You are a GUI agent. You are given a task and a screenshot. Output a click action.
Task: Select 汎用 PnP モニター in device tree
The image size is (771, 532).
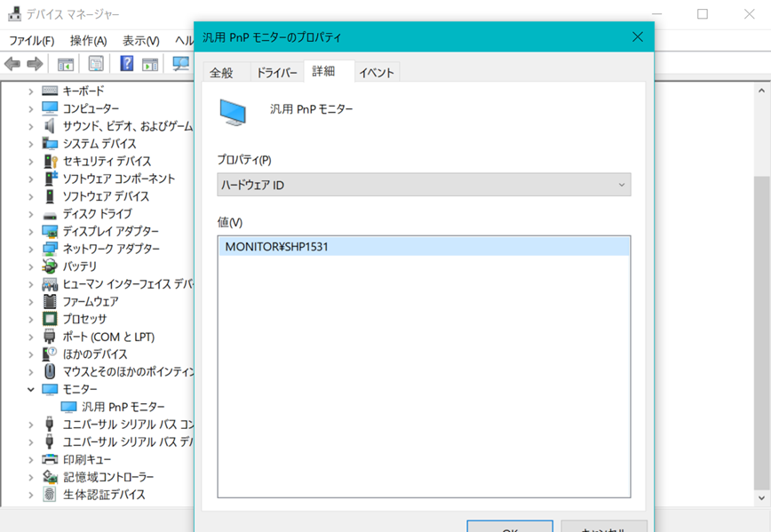click(123, 407)
